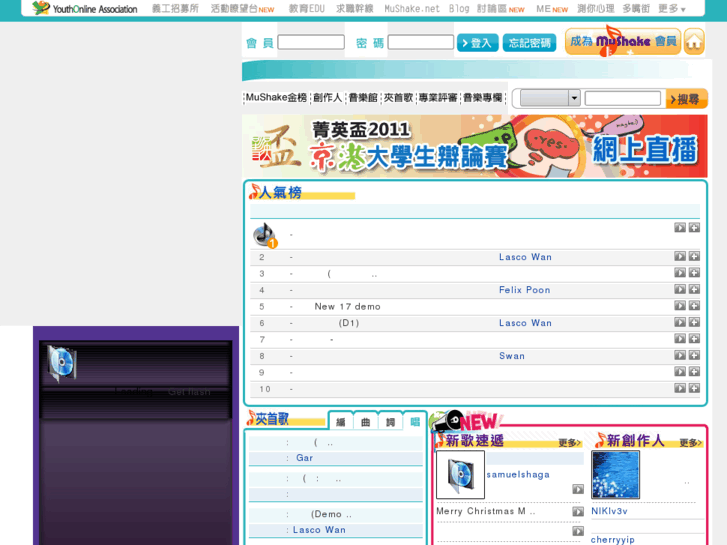Open samuelshaga's CD album thumbnail
This screenshot has width=727, height=545.
point(460,474)
